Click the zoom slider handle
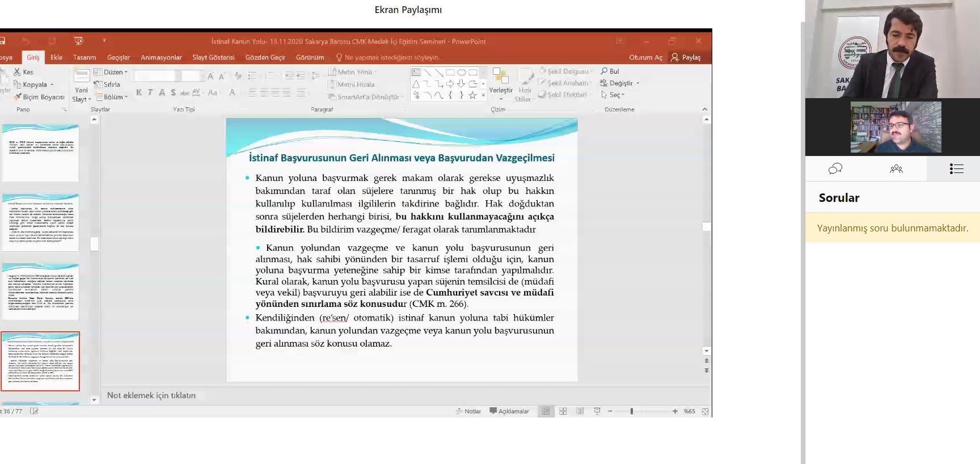The width and height of the screenshot is (980, 464). 631,411
